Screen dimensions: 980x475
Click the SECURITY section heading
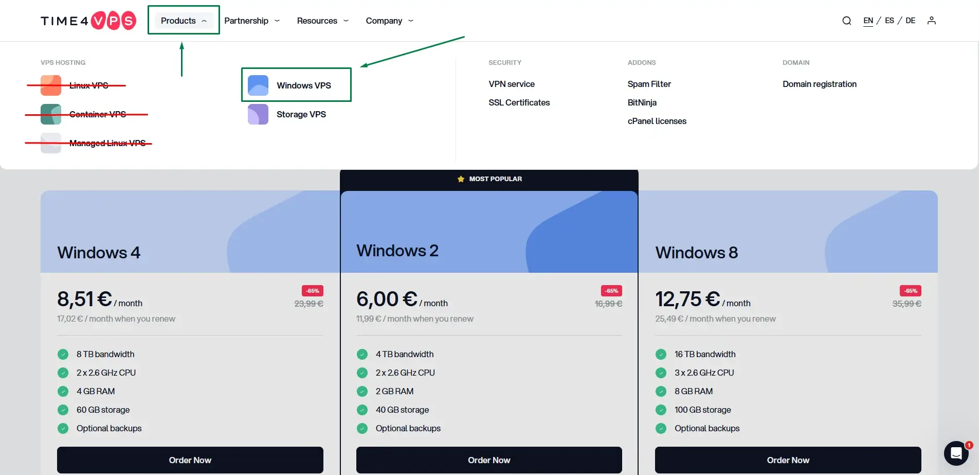pos(505,62)
